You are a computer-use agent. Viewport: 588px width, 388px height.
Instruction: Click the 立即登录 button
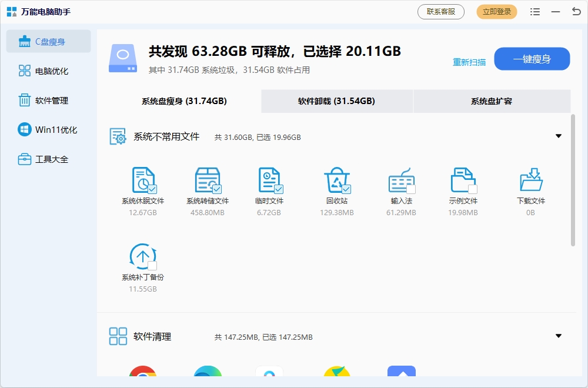[x=496, y=11]
